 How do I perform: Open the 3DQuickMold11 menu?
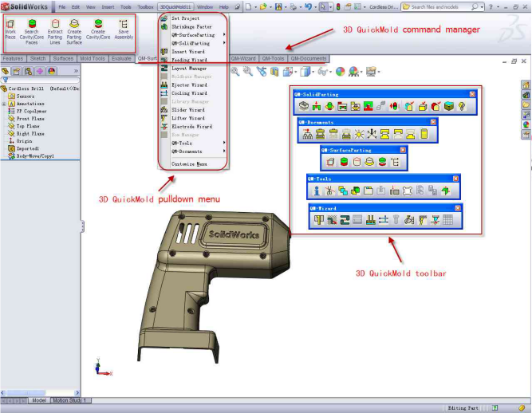[x=175, y=7]
